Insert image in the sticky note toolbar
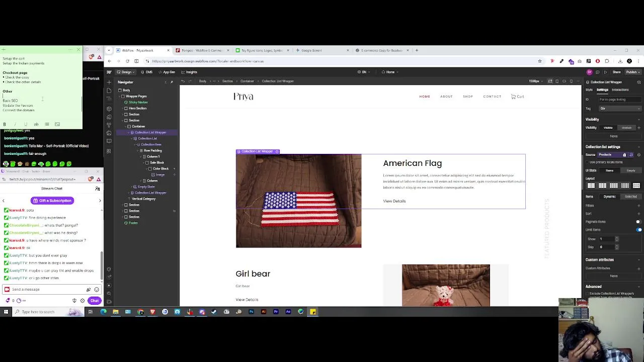This screenshot has width=644, height=362. pos(57,124)
